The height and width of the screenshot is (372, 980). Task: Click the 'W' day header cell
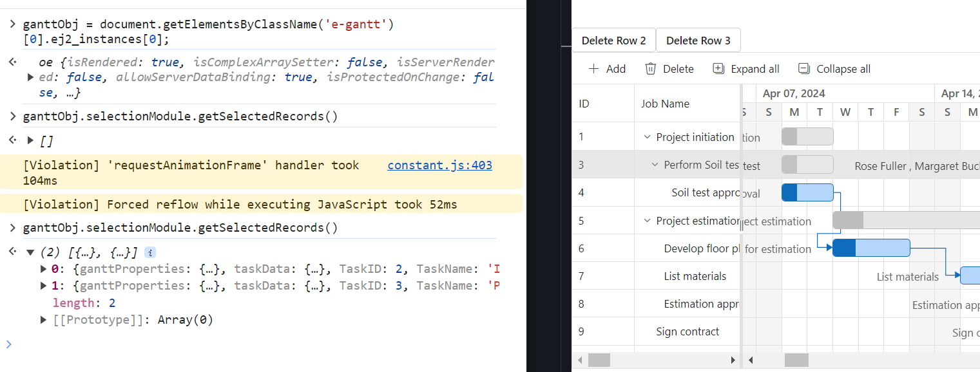pos(845,112)
